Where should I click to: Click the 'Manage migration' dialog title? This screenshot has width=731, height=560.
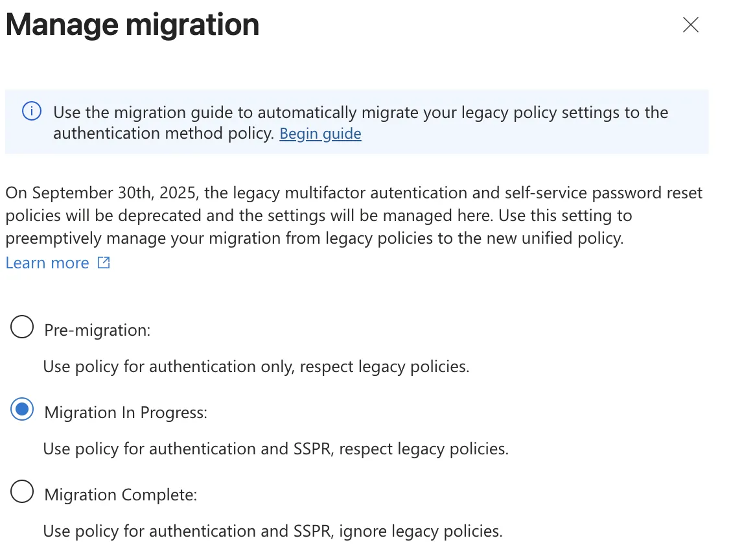(132, 25)
